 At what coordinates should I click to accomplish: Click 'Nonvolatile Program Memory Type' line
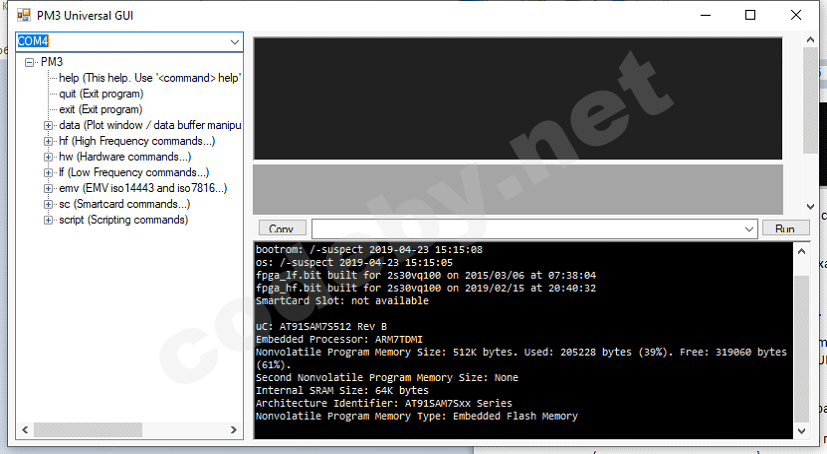(x=417, y=416)
